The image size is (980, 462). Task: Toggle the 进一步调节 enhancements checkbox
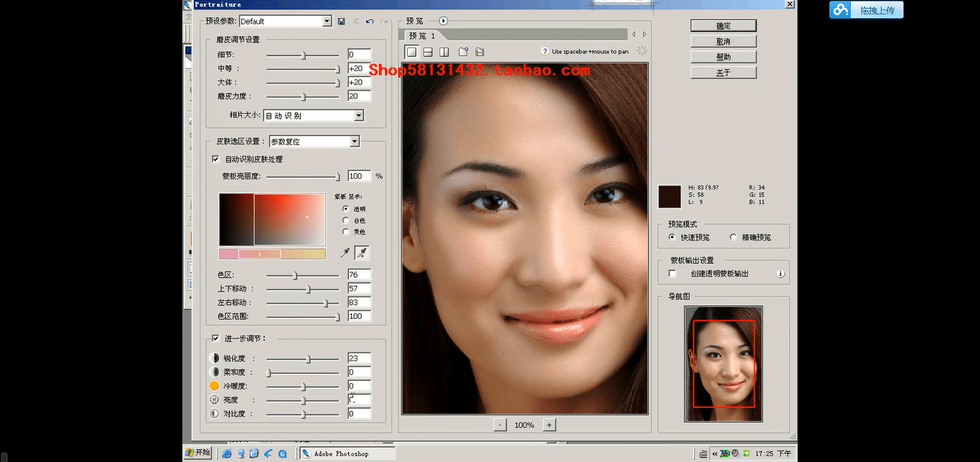click(215, 338)
